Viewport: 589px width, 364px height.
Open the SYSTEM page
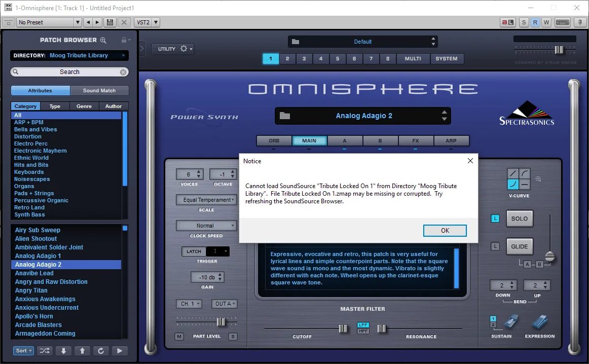(447, 59)
